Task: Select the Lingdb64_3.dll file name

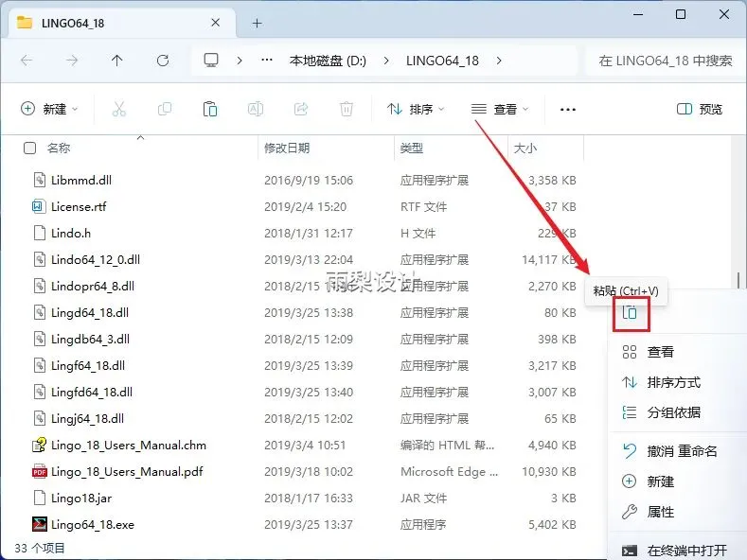Action: 90,339
